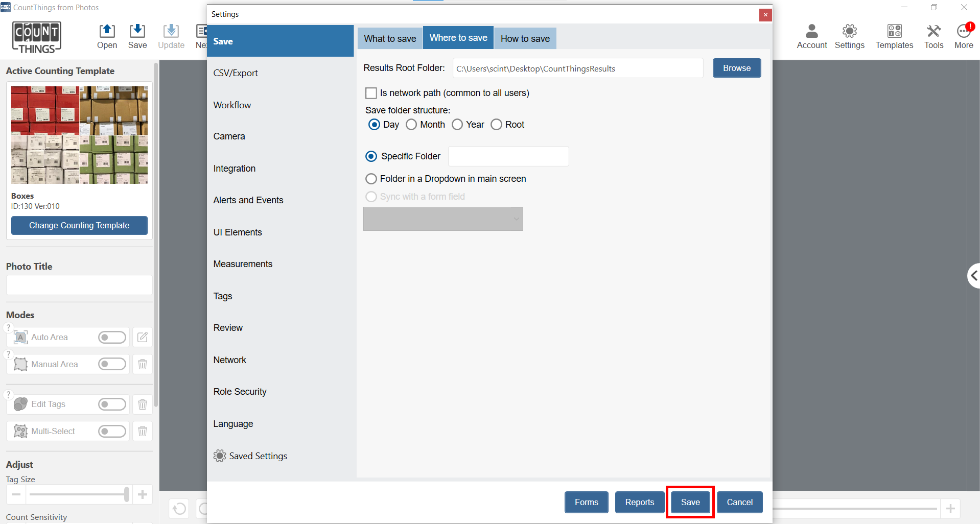Click the Auto Area edit pencil icon

(143, 337)
